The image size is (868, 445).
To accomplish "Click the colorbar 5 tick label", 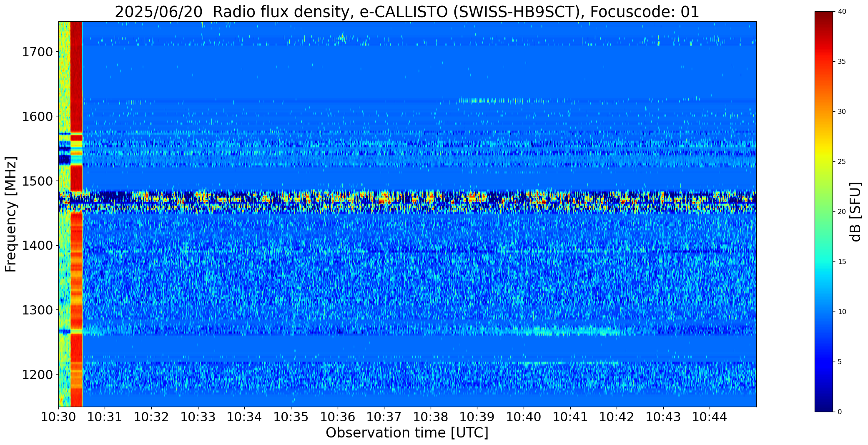I will point(840,362).
